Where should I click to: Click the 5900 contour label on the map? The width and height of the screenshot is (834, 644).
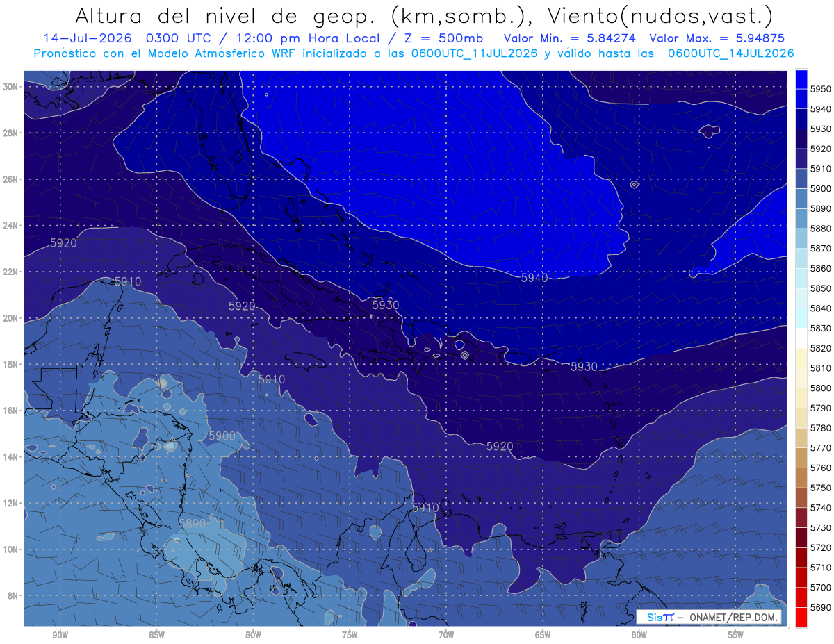point(222,436)
